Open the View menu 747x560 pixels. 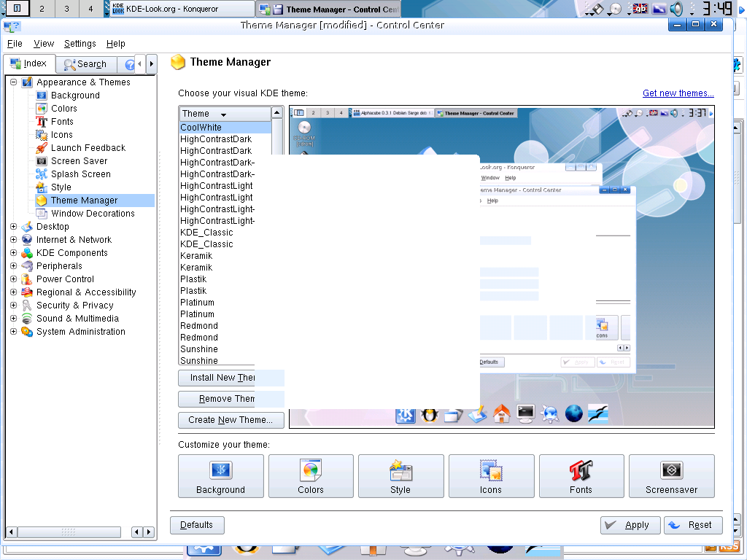(44, 44)
